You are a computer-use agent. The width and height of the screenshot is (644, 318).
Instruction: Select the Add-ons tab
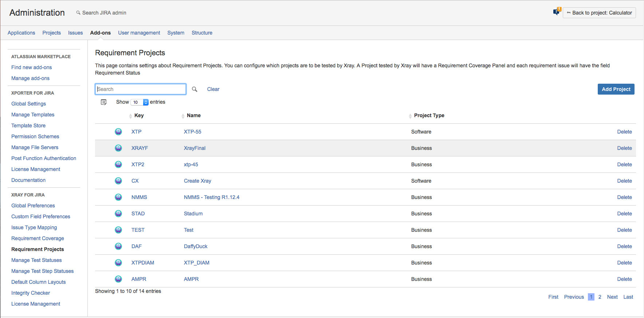(101, 33)
